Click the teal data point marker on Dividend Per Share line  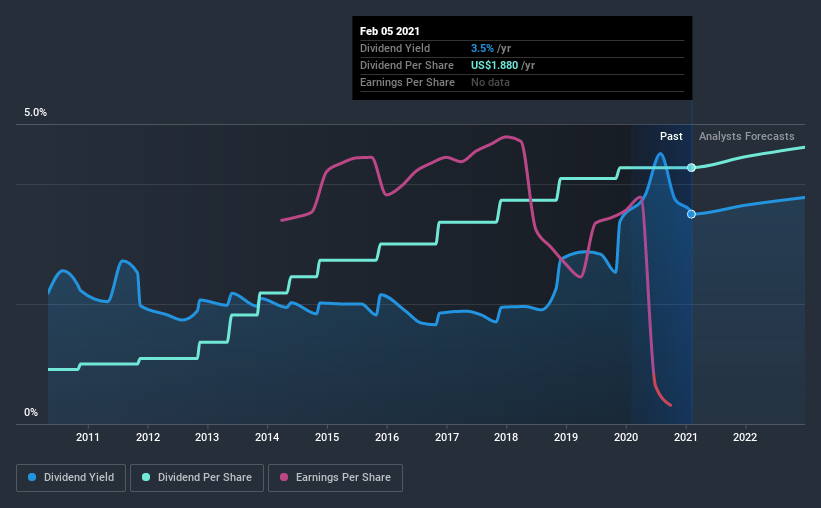click(x=692, y=168)
